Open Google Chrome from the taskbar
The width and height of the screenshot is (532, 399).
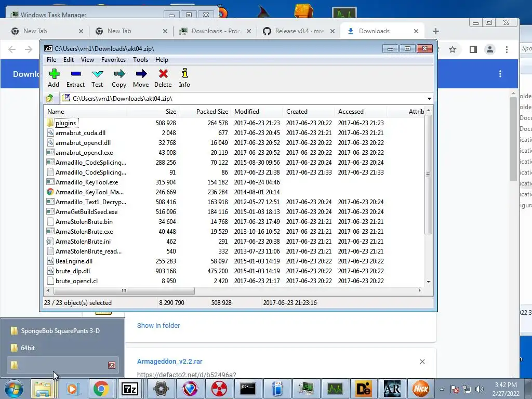(101, 389)
